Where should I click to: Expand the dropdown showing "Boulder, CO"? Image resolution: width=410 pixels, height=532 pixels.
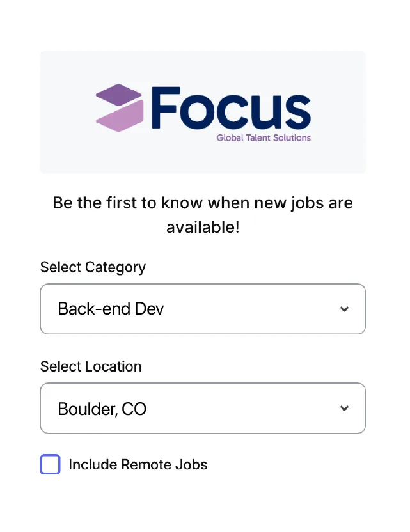203,408
